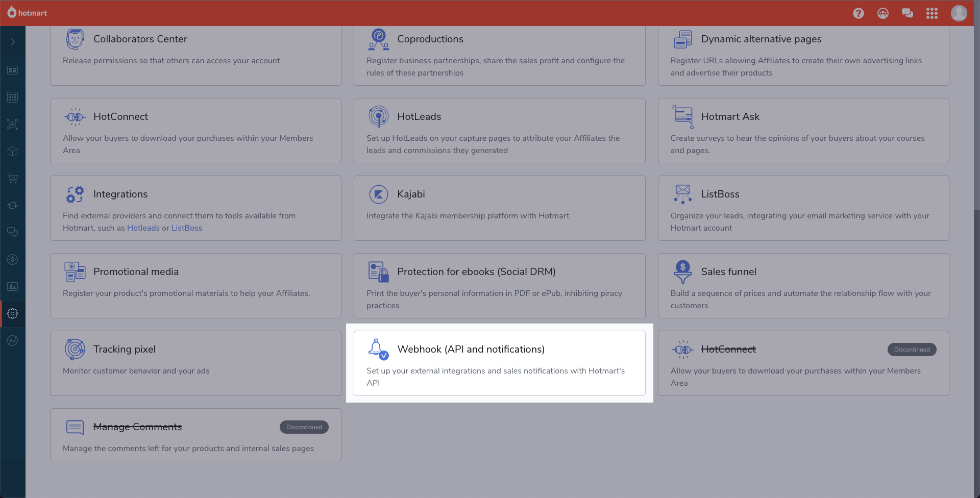Click the Hotmart logo
Image resolution: width=980 pixels, height=498 pixels.
tap(27, 12)
